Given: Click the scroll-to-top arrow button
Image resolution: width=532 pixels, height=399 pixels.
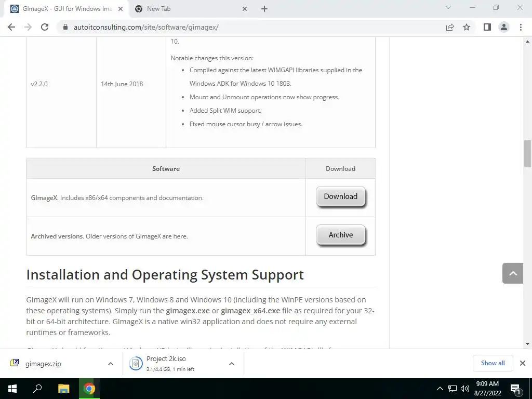Looking at the screenshot, I should point(513,273).
